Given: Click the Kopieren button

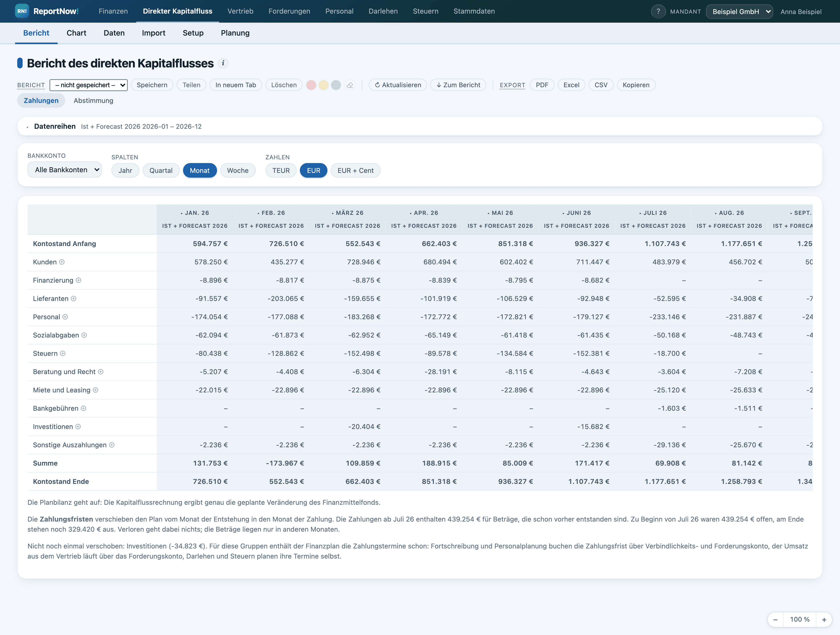Looking at the screenshot, I should 636,85.
